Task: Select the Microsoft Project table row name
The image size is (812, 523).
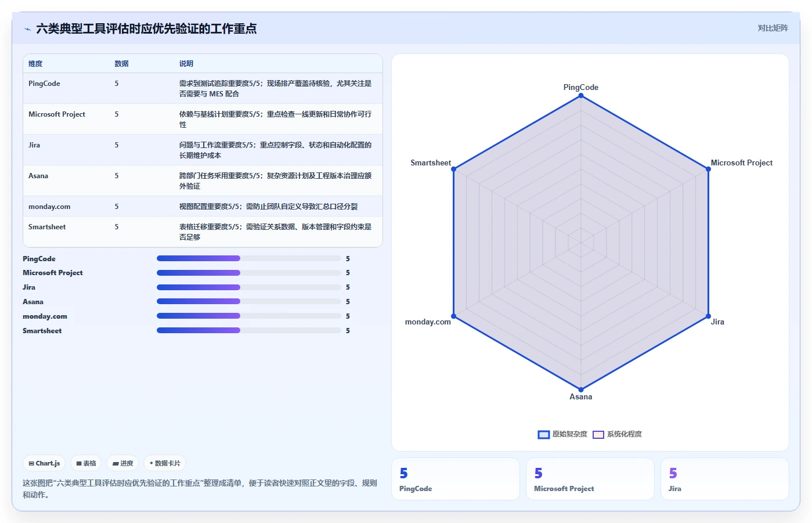Action: tap(57, 114)
